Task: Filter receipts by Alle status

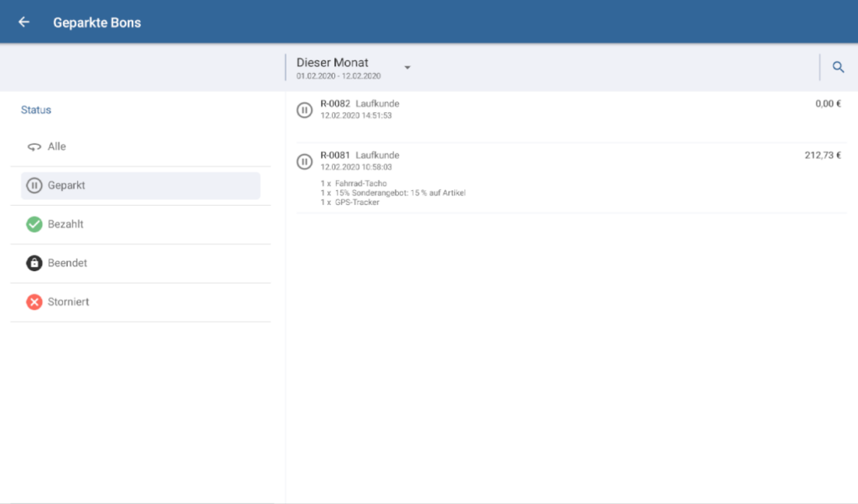Action: pos(57,147)
